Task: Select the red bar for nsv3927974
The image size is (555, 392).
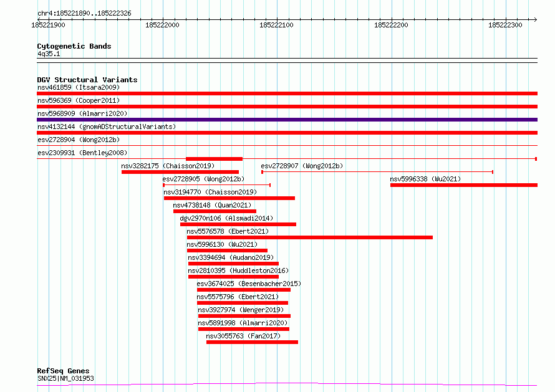Action: point(244,316)
